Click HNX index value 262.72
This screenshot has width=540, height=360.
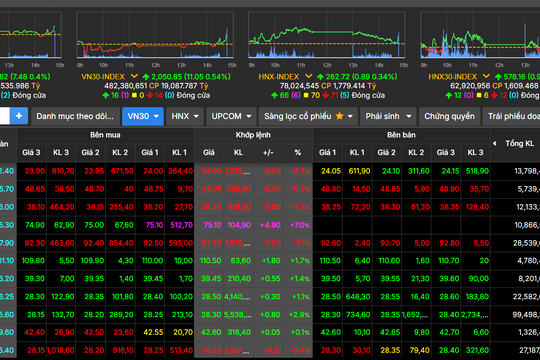338,76
